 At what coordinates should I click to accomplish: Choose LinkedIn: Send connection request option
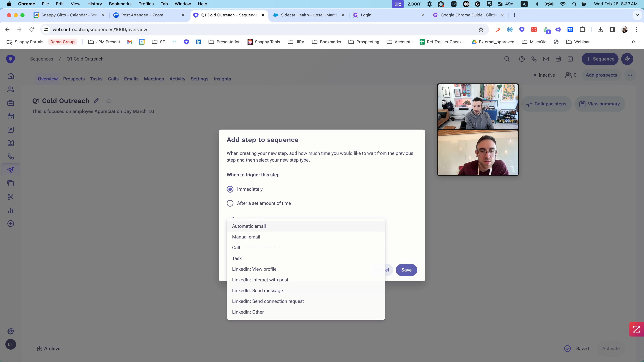pyautogui.click(x=306, y=301)
